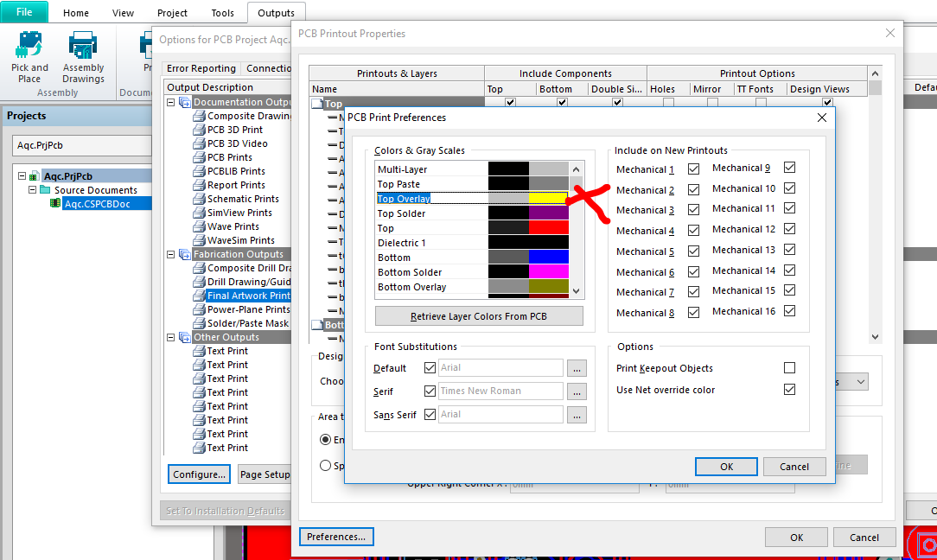Select Entire Sheet area radio button

(326, 440)
